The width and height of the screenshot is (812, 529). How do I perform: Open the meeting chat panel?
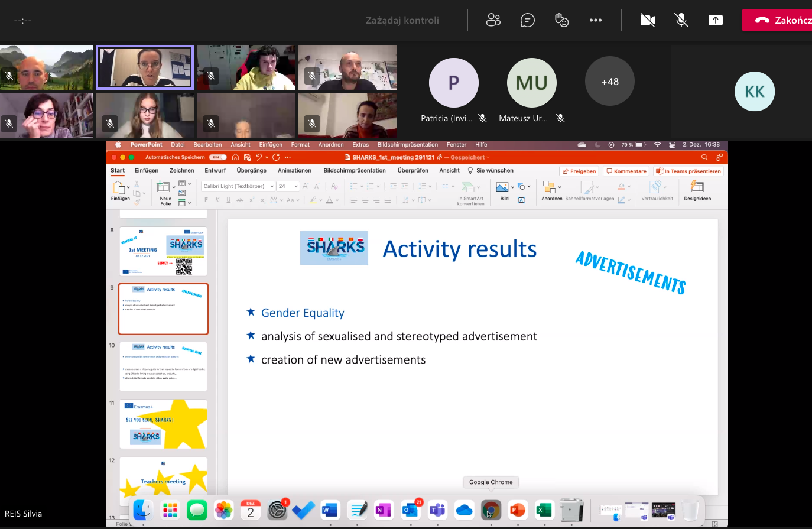(x=527, y=20)
